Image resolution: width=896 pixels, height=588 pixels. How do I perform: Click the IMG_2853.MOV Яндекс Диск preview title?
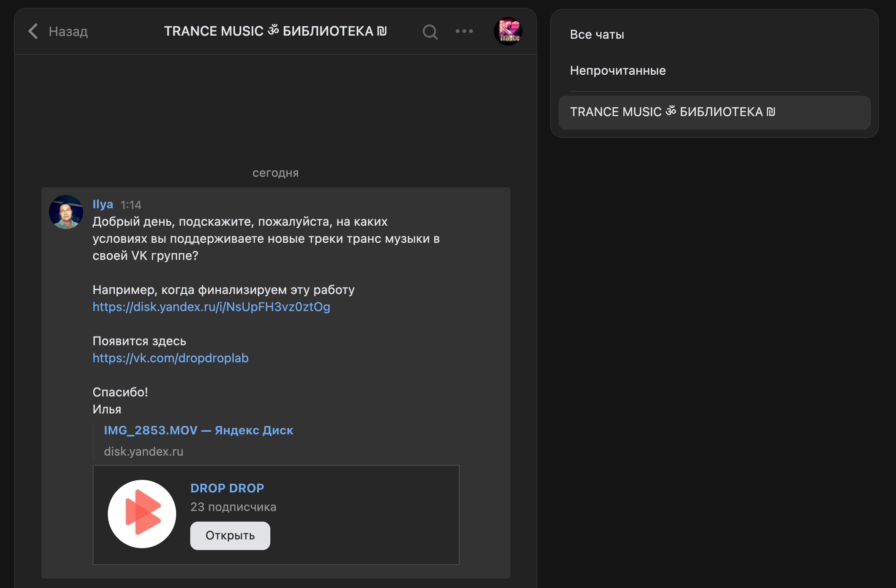(x=198, y=430)
